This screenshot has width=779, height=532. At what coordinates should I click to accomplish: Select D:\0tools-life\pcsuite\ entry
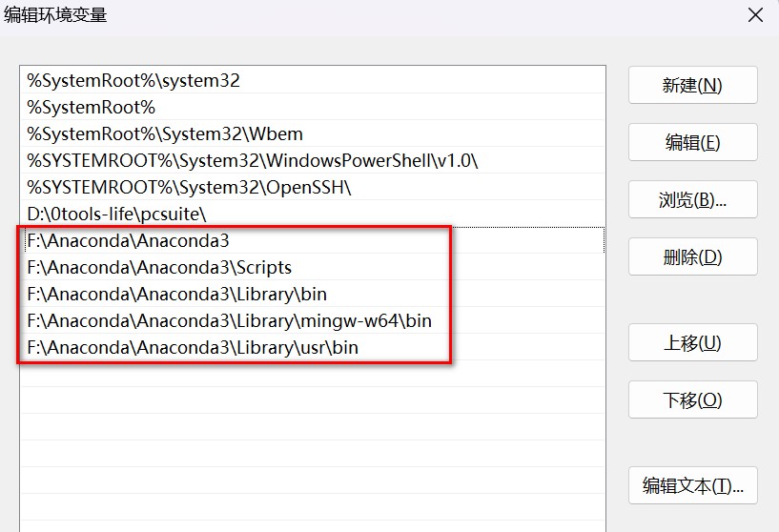point(313,215)
